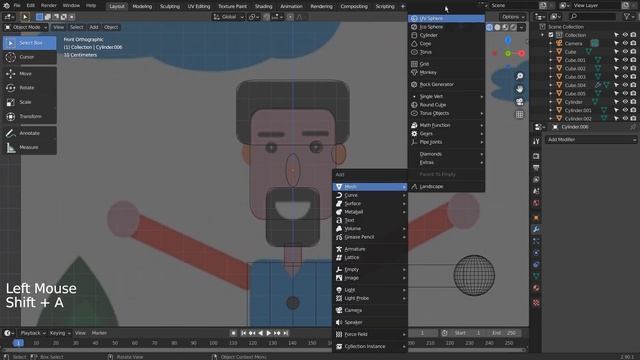Expand the Metaball submenu
Viewport: 640px width, 360px height.
coord(370,212)
